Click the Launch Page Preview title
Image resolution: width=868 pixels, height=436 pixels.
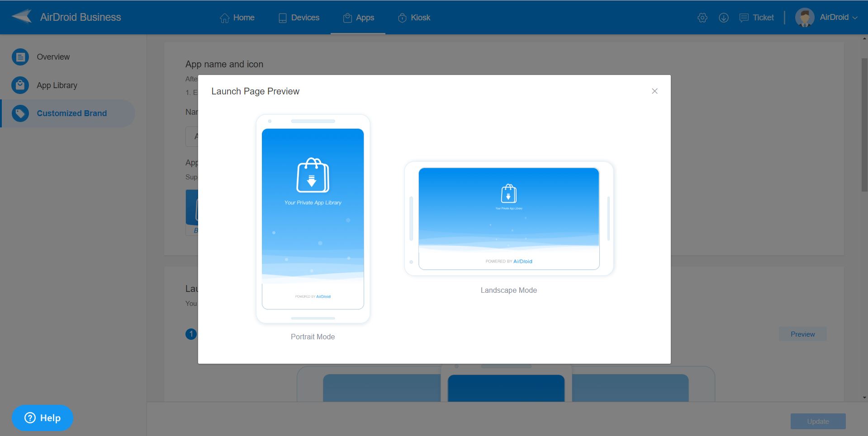click(256, 91)
